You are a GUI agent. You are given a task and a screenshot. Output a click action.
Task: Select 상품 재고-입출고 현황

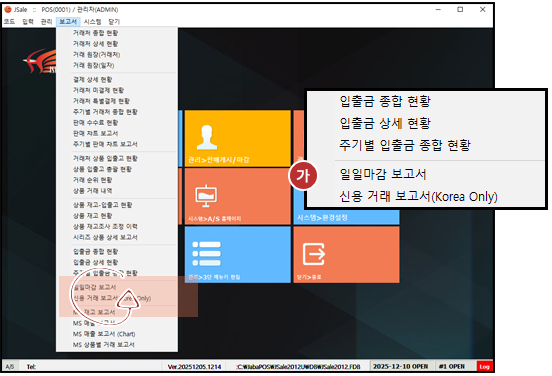pyautogui.click(x=102, y=205)
